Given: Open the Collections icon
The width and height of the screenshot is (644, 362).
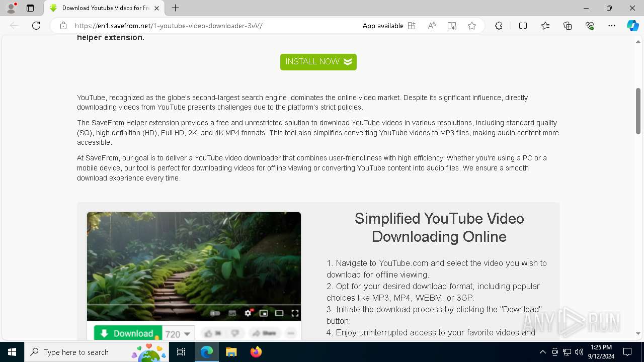Looking at the screenshot, I should 568,26.
